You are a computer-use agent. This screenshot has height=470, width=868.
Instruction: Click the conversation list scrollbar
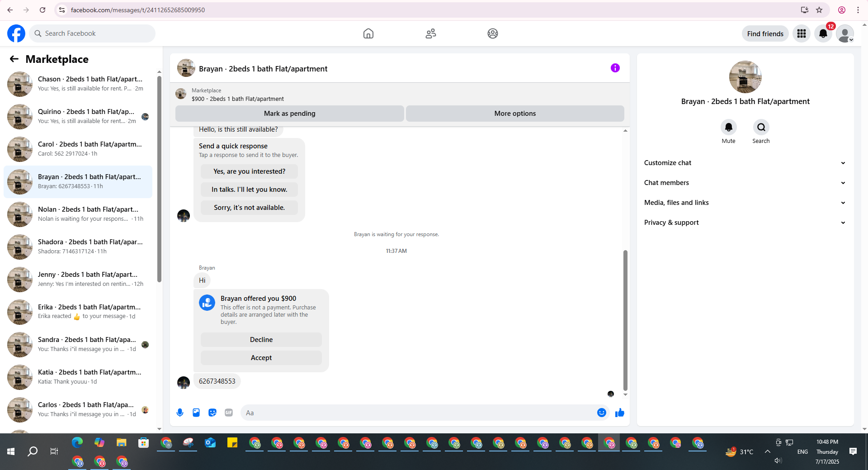(159, 179)
